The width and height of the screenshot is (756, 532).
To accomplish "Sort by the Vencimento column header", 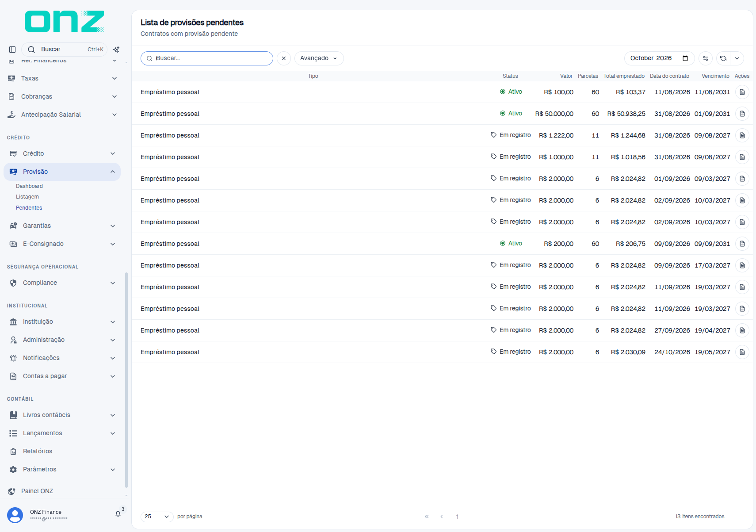I will [x=715, y=76].
